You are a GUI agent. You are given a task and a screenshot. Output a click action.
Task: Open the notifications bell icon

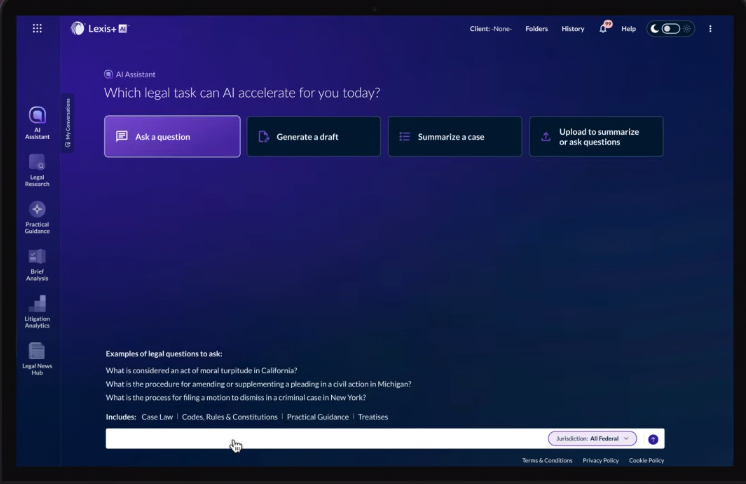pos(604,28)
